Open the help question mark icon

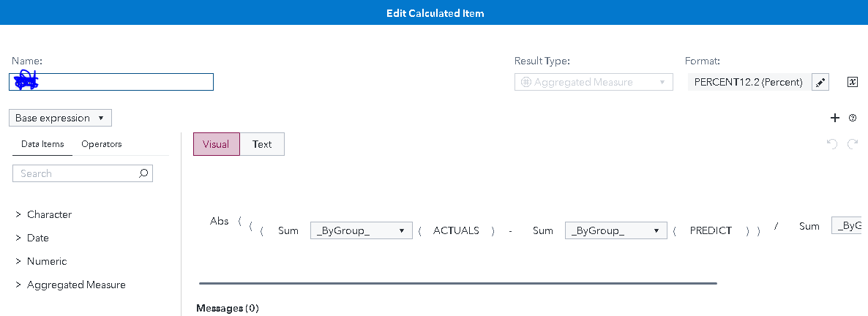[853, 118]
